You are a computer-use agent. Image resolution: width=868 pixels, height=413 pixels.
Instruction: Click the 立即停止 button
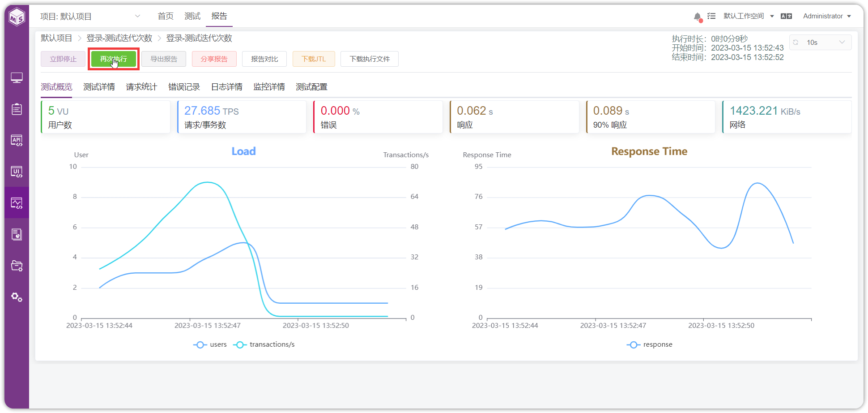(x=63, y=59)
